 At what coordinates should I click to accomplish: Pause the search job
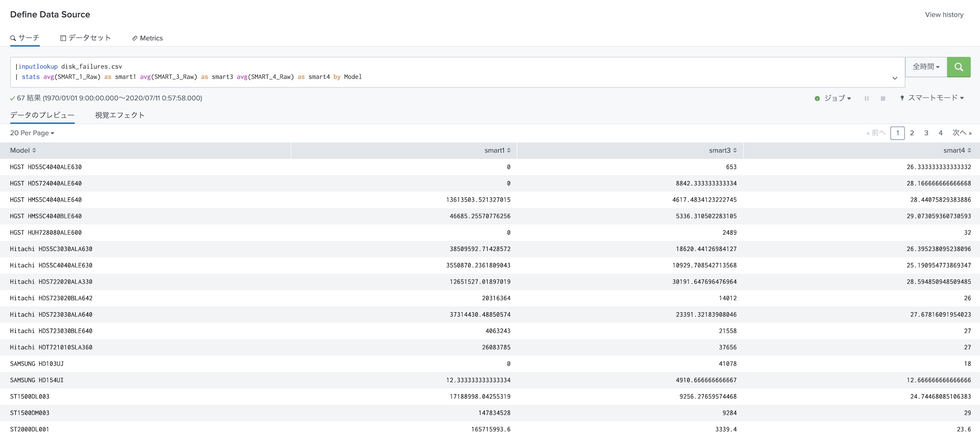click(867, 98)
